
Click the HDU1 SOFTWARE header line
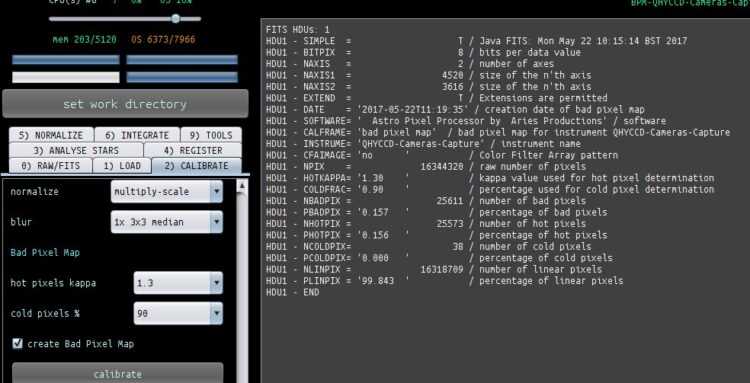[465, 121]
